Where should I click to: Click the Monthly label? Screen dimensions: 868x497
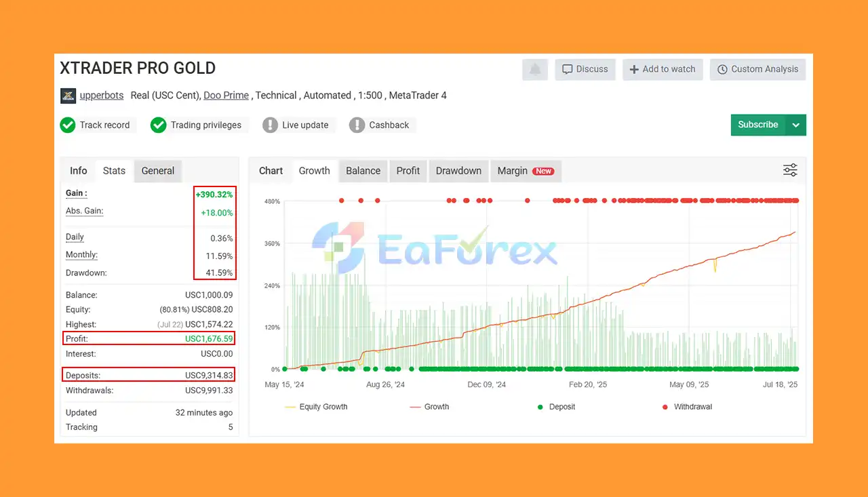(x=81, y=255)
